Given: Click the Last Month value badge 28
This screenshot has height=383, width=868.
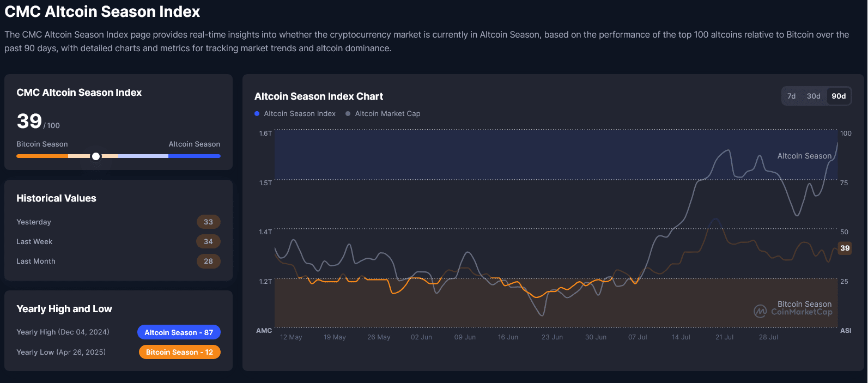Looking at the screenshot, I should pyautogui.click(x=208, y=261).
